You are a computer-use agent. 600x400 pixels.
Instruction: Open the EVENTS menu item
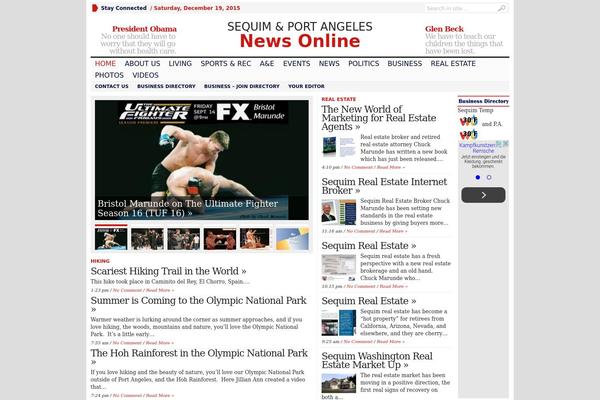pos(297,64)
